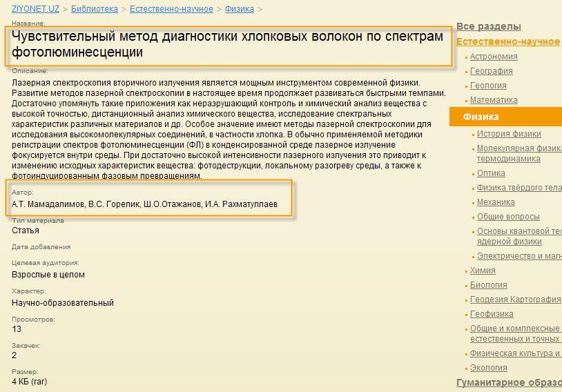
Task: Open the Биология category link
Action: click(488, 285)
